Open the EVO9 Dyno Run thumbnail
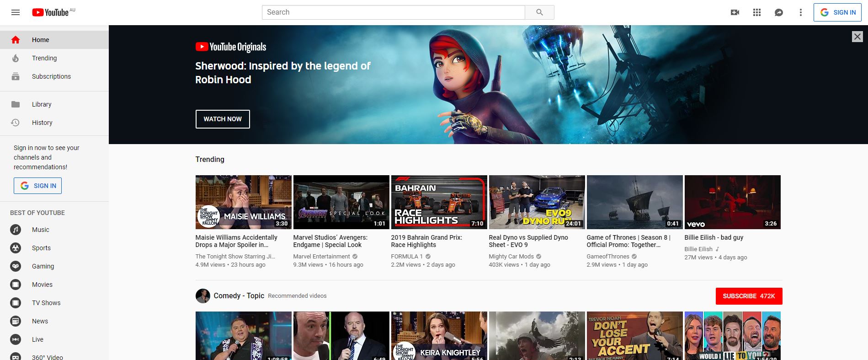The height and width of the screenshot is (360, 868). click(537, 202)
